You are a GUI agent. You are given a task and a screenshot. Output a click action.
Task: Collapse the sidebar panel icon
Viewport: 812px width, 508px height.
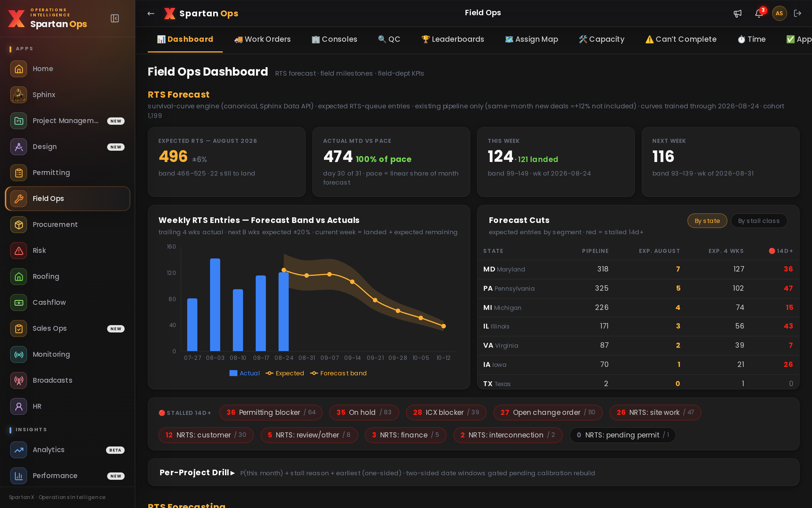[115, 18]
